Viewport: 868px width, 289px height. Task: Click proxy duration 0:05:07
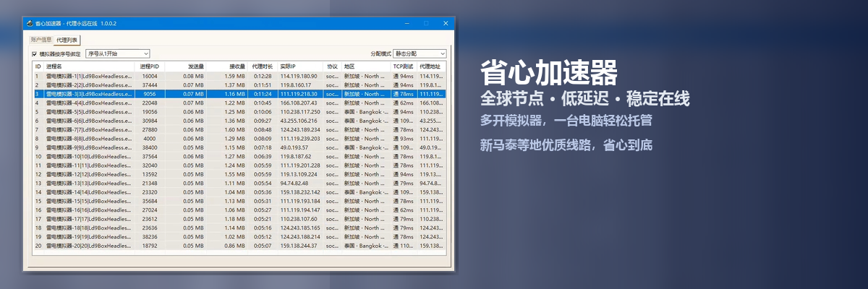pos(263,246)
